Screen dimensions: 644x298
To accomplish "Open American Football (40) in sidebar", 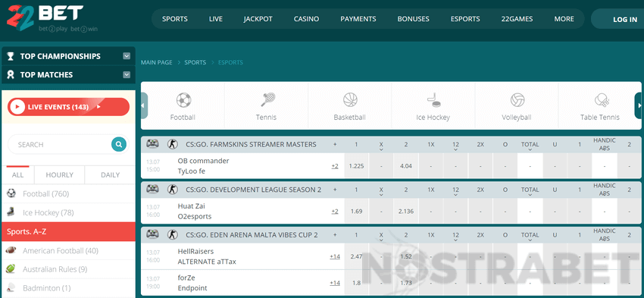I will (x=69, y=251).
